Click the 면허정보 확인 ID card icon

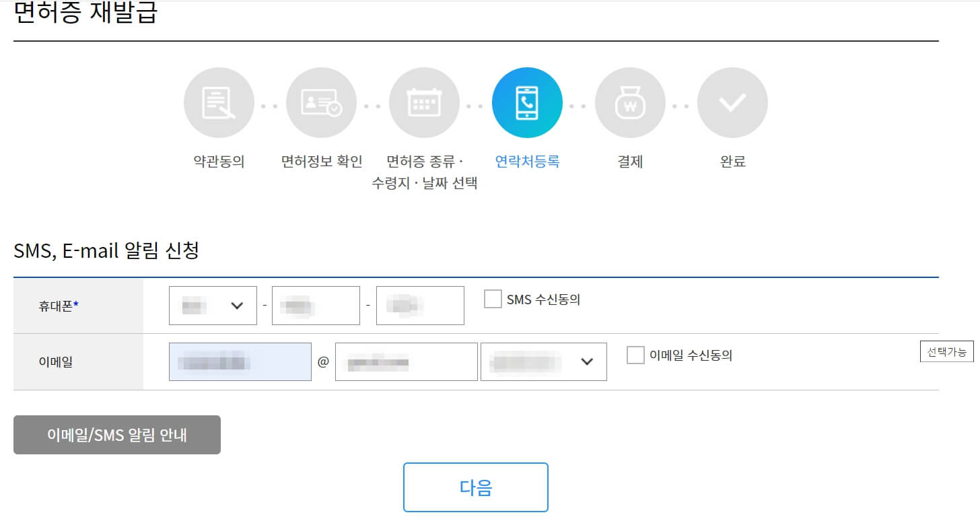(x=321, y=103)
